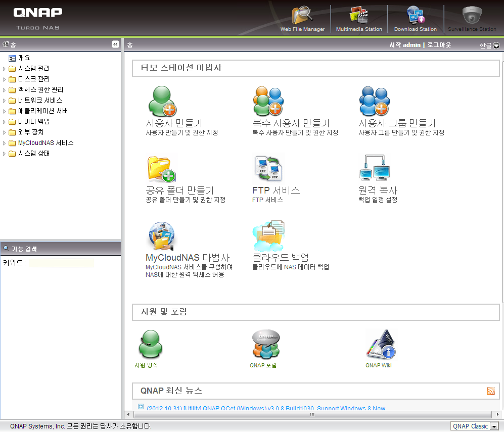Open the QNAP Wiki link
This screenshot has height=432, width=504.
379,365
